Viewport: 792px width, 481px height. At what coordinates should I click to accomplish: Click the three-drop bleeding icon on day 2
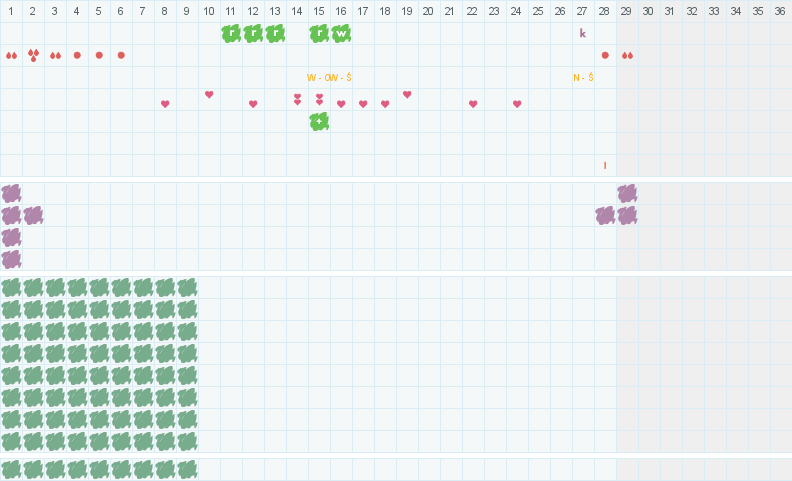[x=33, y=55]
